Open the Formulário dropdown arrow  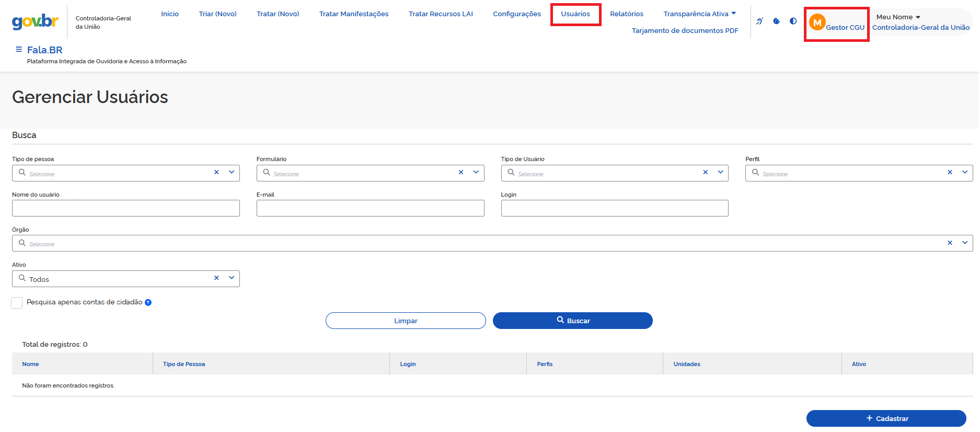(476, 173)
